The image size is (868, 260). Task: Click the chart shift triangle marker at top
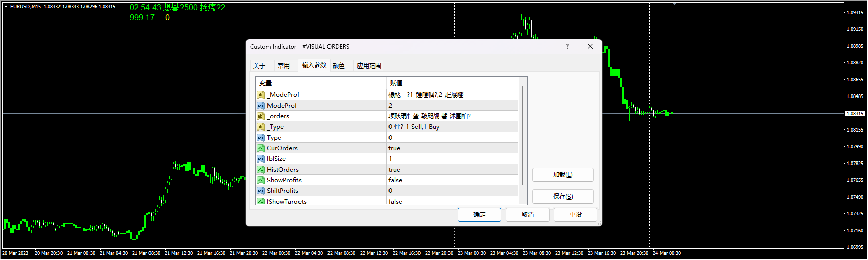click(x=674, y=4)
